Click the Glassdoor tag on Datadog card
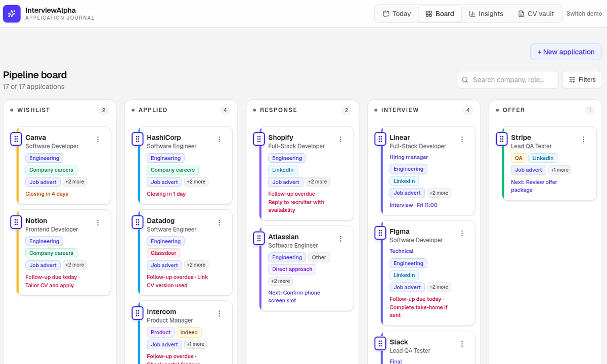Image resolution: width=607 pixels, height=364 pixels. pyautogui.click(x=163, y=253)
